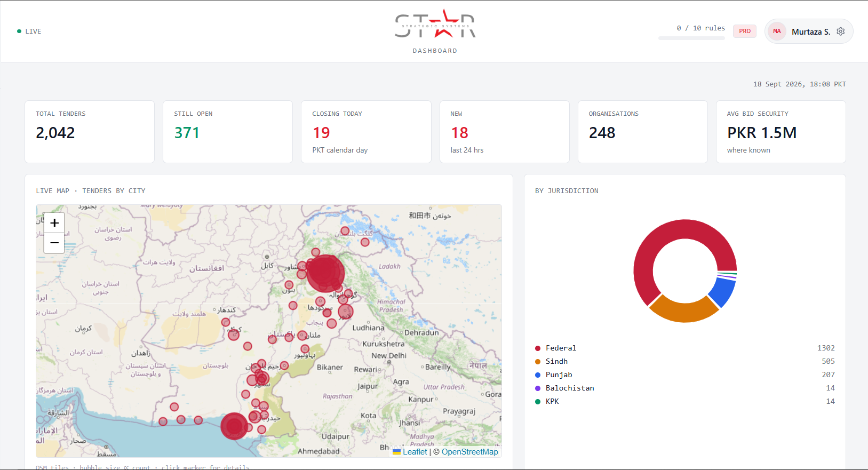
Task: Open the Still Open stat card
Action: [x=228, y=132]
